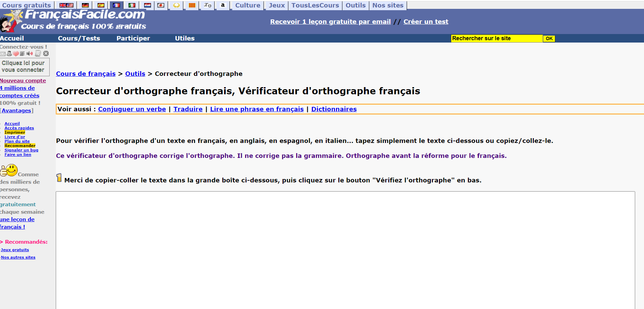The image size is (644, 309).
Task: Click the golden laurel wreath icon
Action: [176, 5]
